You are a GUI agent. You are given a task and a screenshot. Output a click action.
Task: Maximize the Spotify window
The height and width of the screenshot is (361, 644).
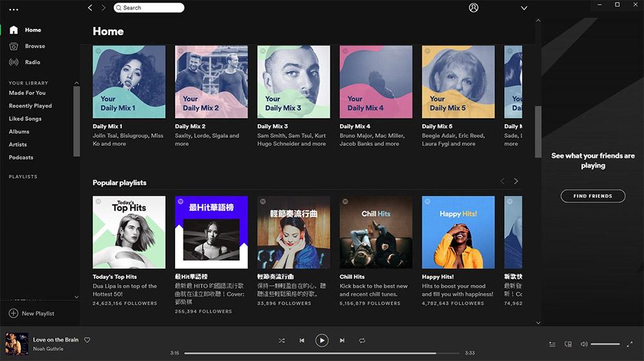[x=618, y=5]
